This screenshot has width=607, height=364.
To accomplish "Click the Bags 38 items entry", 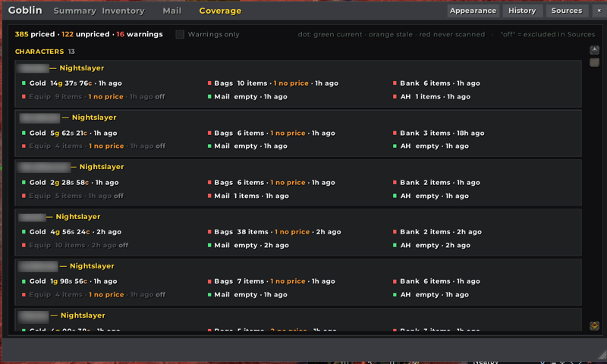I will (275, 232).
